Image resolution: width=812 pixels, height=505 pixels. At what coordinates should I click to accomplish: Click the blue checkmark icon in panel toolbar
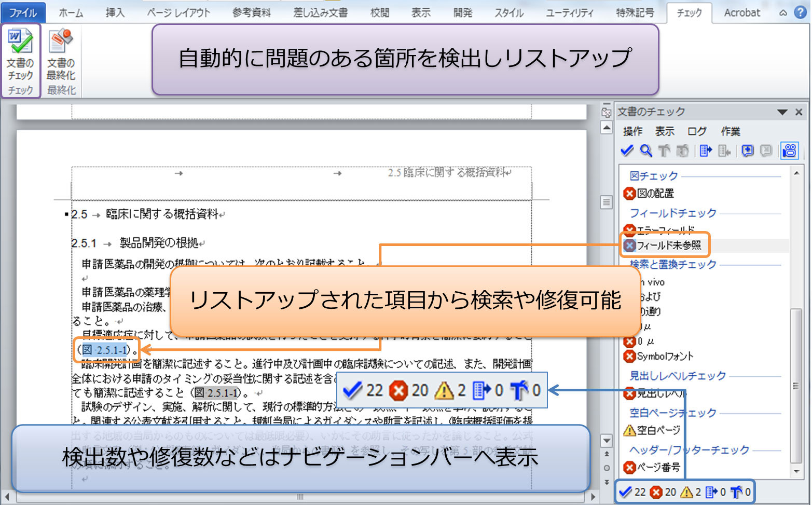click(x=627, y=151)
